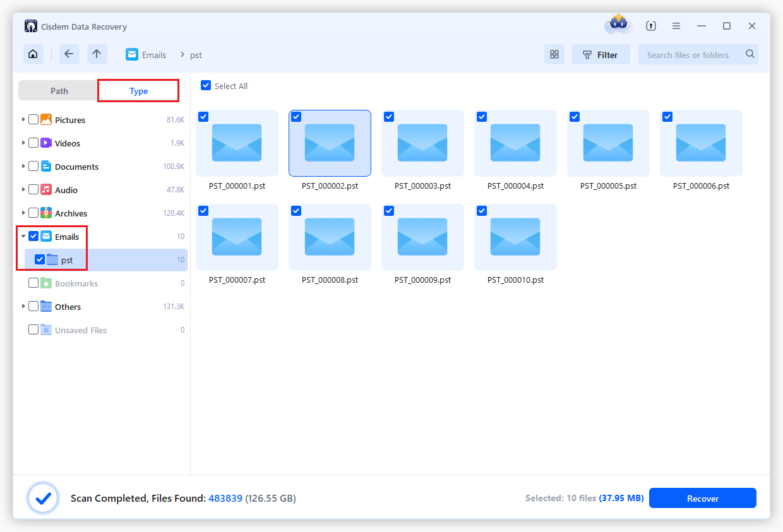The image size is (783, 532).
Task: Deselect the PST_000005.pst checkbox
Action: click(575, 116)
